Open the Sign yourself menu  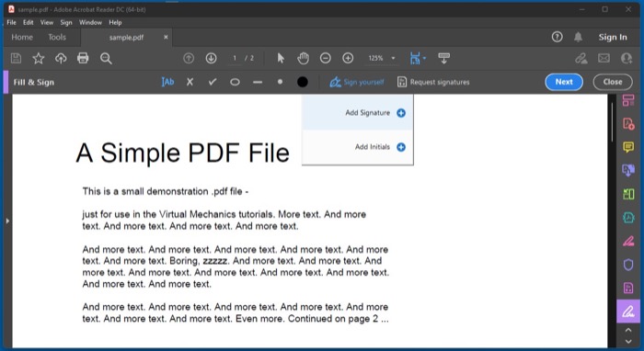coord(357,82)
